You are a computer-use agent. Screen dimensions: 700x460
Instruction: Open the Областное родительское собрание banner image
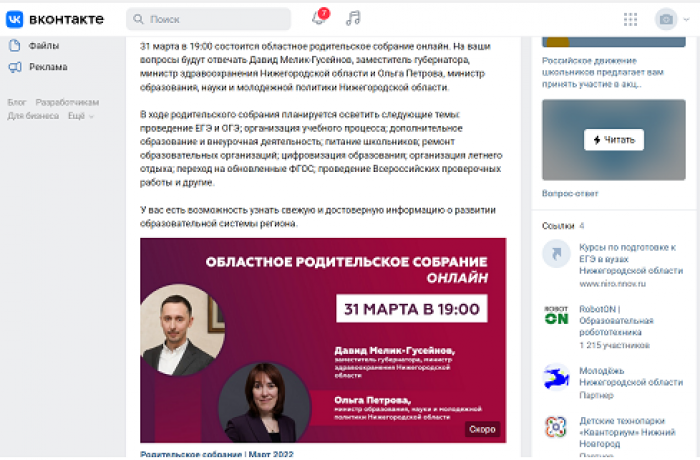[323, 340]
